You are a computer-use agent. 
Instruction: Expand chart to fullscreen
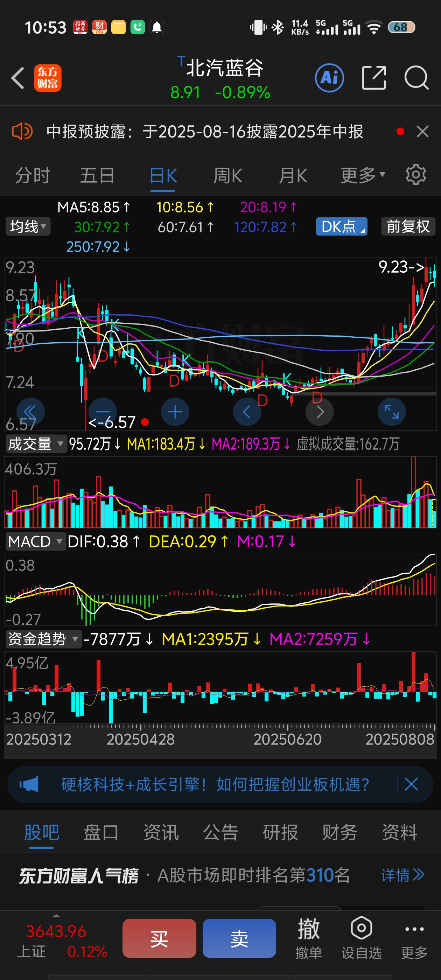(x=392, y=412)
